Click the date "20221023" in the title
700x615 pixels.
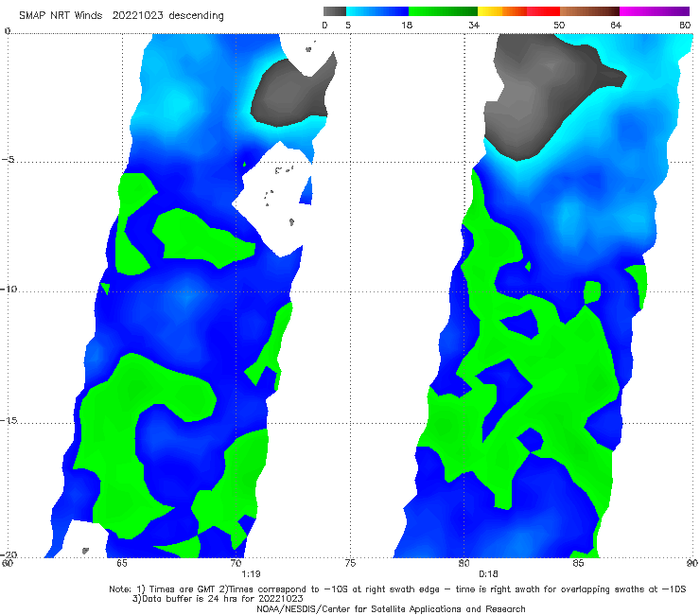137,16
